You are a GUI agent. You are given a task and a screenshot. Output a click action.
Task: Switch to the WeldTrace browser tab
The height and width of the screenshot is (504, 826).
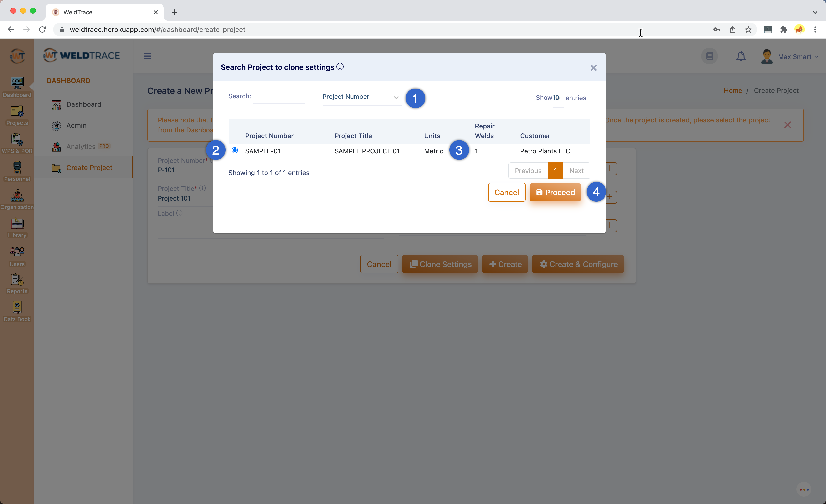[104, 12]
